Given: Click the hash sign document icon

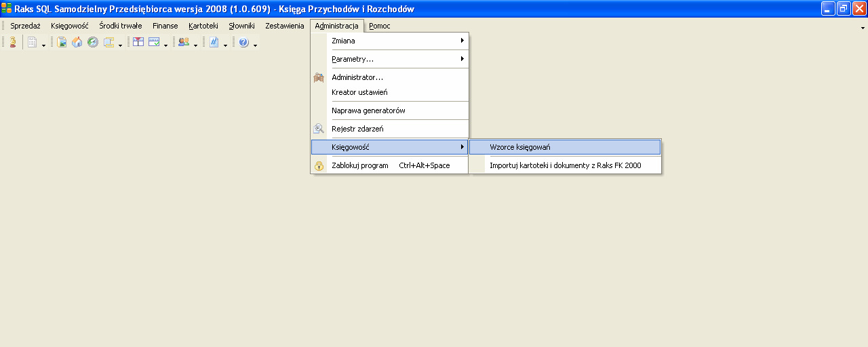Looking at the screenshot, I should [x=214, y=42].
